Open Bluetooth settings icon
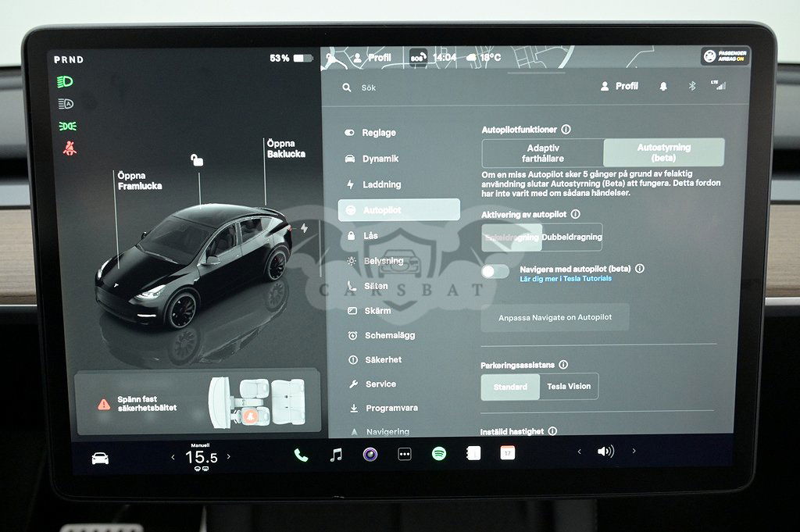The height and width of the screenshot is (532, 800). (691, 87)
